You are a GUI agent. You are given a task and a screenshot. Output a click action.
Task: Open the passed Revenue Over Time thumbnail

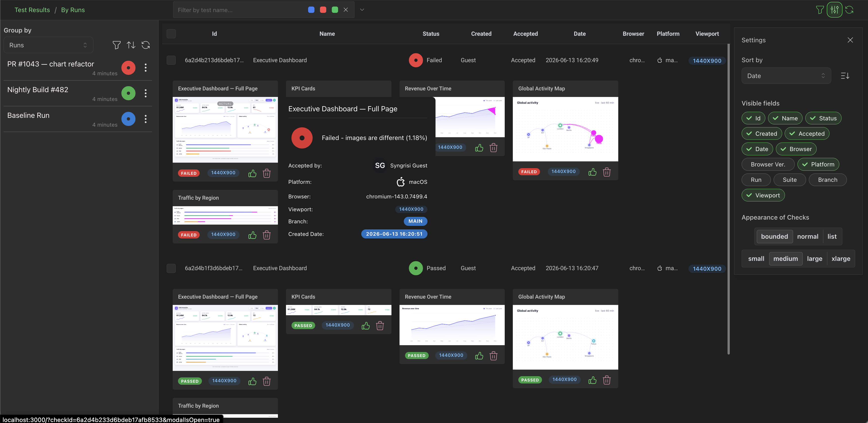(x=452, y=325)
